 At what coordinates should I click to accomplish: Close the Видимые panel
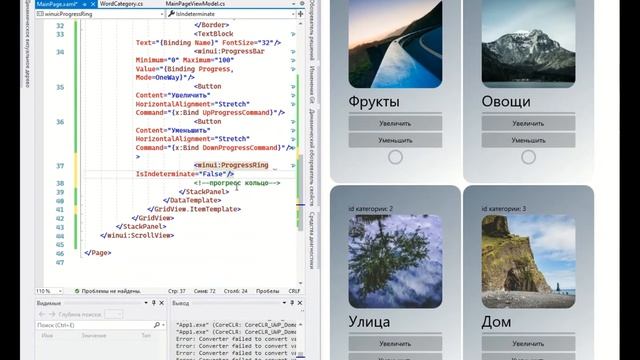(162, 303)
